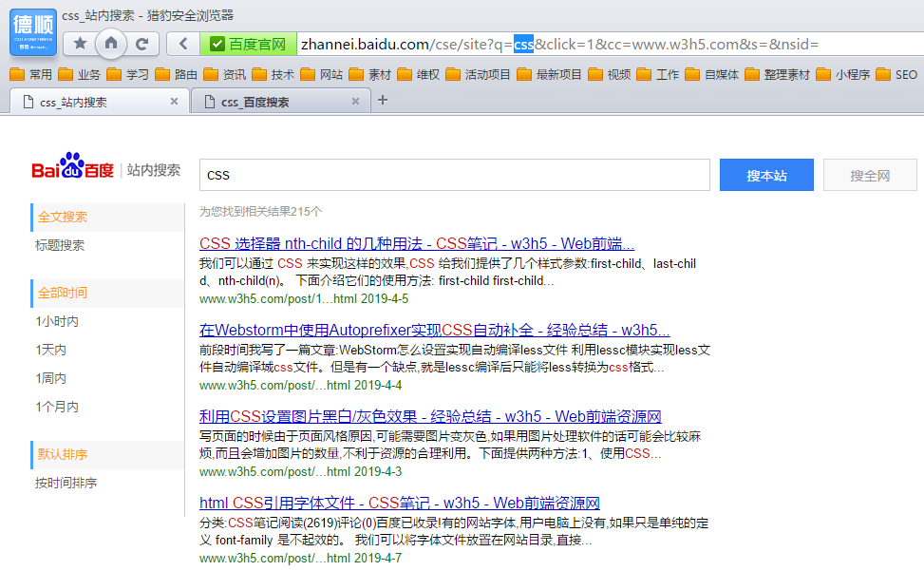
Task: Click the 搜本站 search button
Action: click(765, 175)
